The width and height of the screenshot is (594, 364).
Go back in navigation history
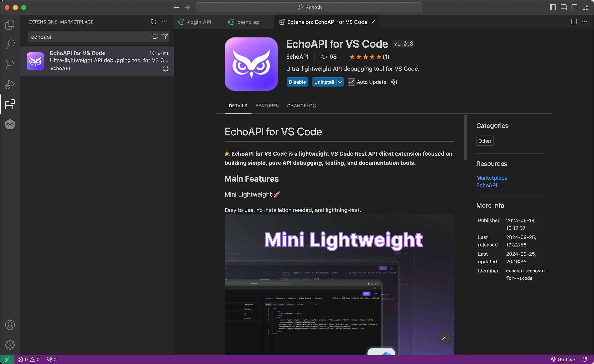tap(176, 7)
